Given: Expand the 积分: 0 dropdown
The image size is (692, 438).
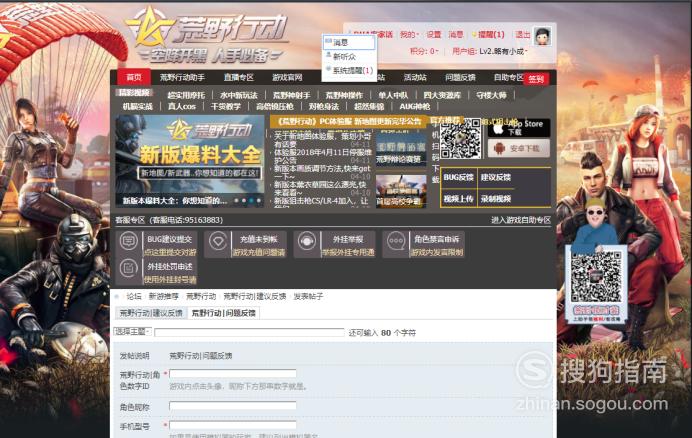Looking at the screenshot, I should pyautogui.click(x=424, y=51).
